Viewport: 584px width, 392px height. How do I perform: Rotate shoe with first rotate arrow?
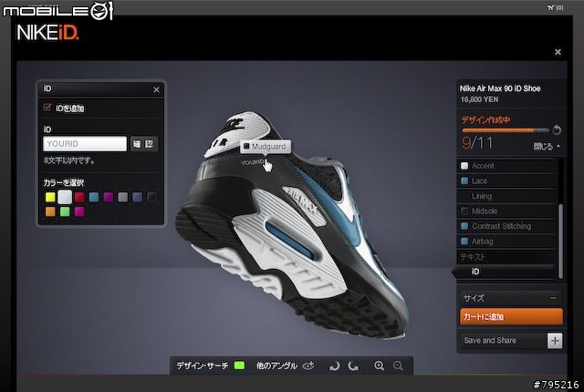tap(335, 366)
